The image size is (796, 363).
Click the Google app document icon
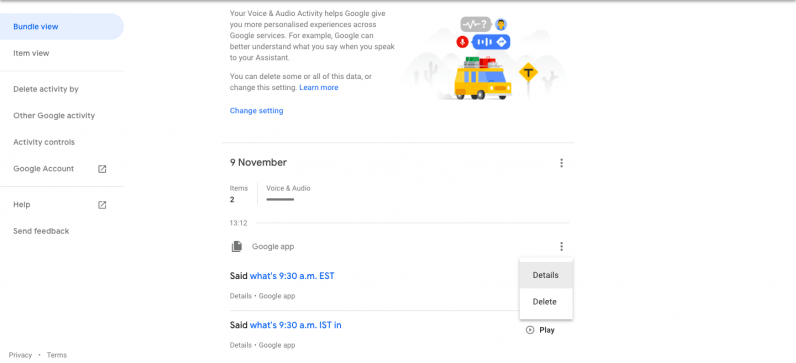point(237,247)
